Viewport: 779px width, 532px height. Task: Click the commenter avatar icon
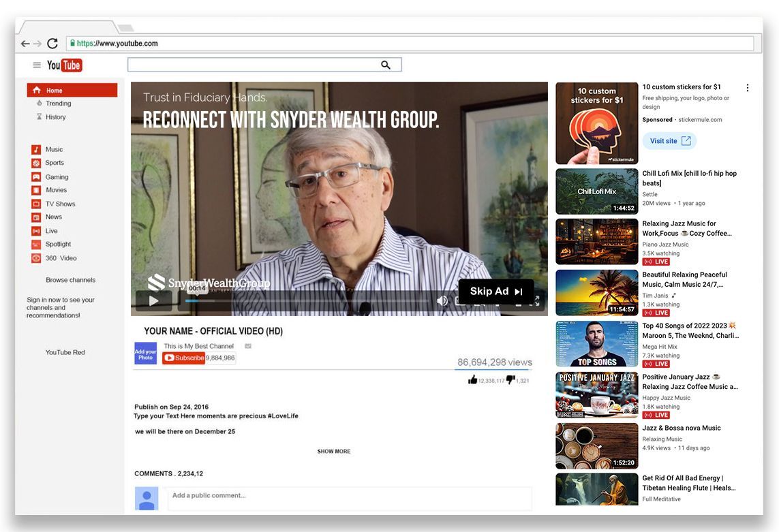(147, 499)
